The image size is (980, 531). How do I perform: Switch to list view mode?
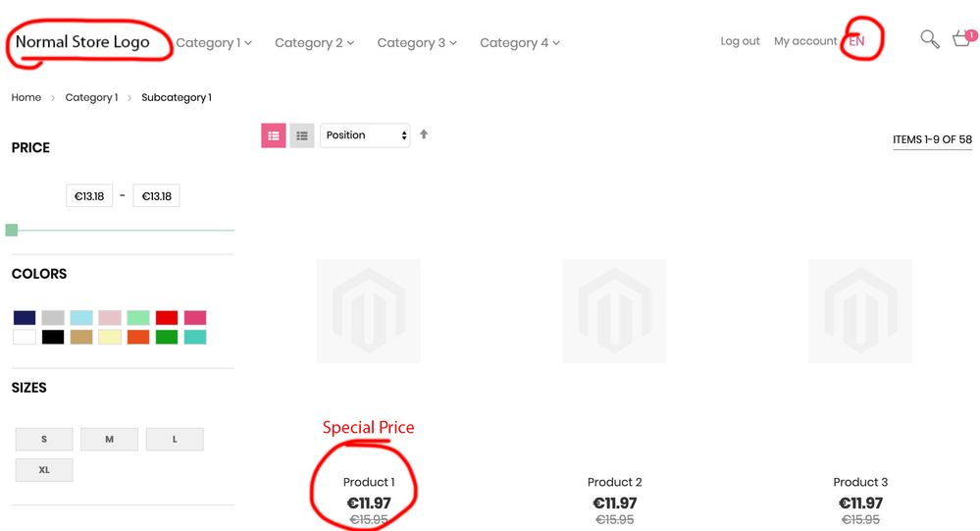coord(302,135)
